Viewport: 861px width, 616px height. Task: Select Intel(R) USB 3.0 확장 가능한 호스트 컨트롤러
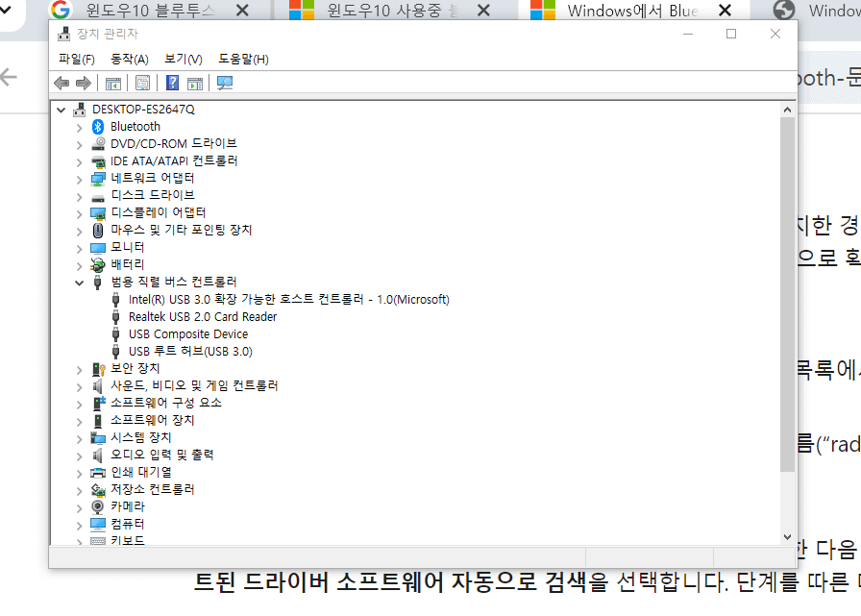point(289,299)
